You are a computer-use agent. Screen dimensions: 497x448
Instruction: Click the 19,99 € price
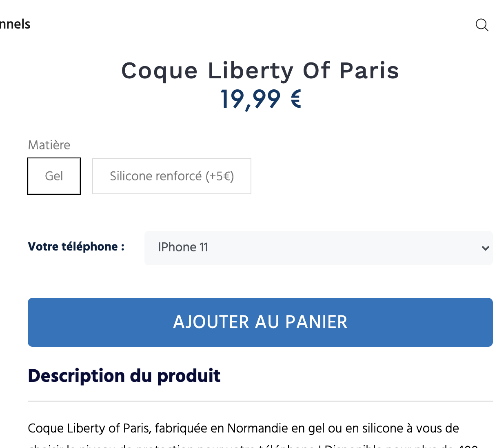pyautogui.click(x=260, y=99)
